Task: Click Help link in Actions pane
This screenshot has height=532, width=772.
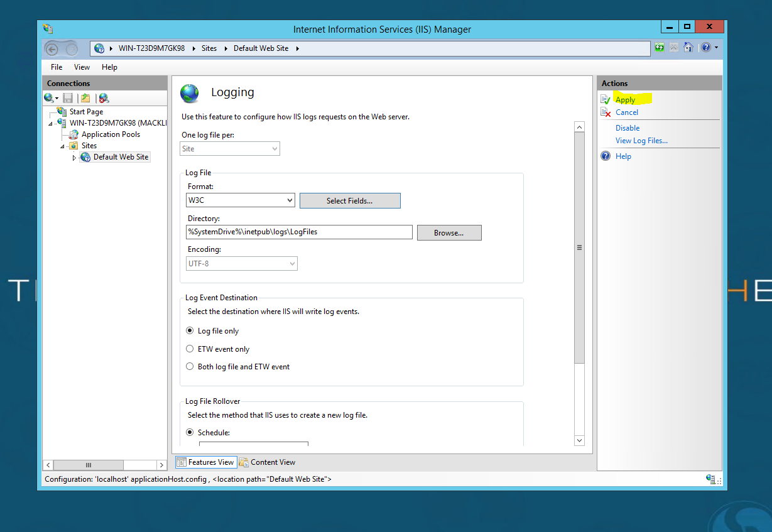Action: click(623, 156)
